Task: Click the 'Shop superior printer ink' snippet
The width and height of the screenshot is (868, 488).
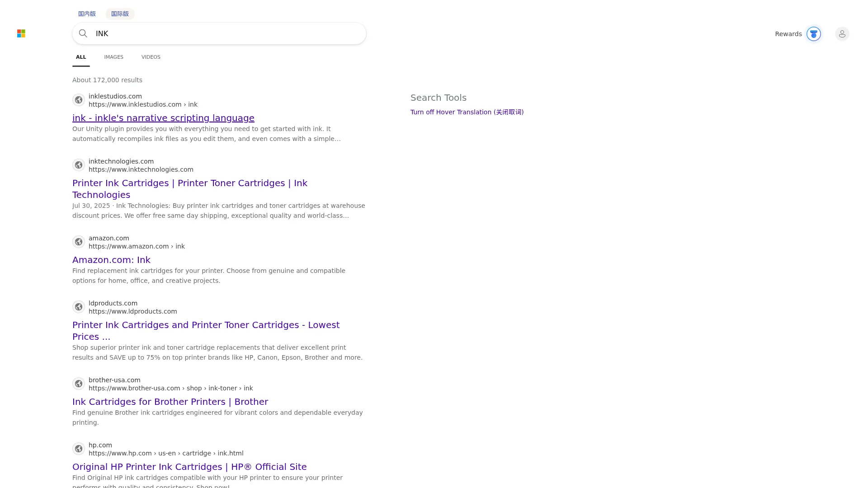Action: [x=217, y=352]
